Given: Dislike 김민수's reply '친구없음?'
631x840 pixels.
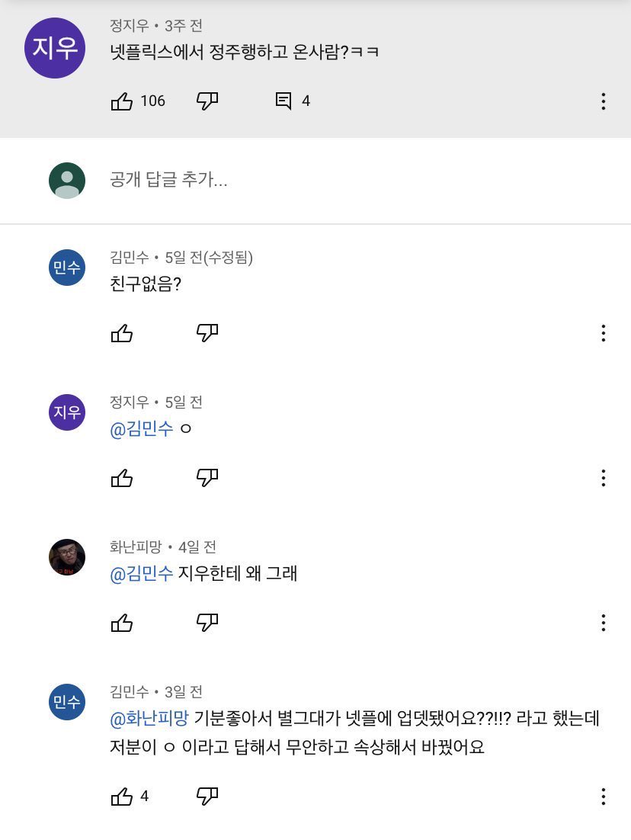Looking at the screenshot, I should click(x=207, y=333).
